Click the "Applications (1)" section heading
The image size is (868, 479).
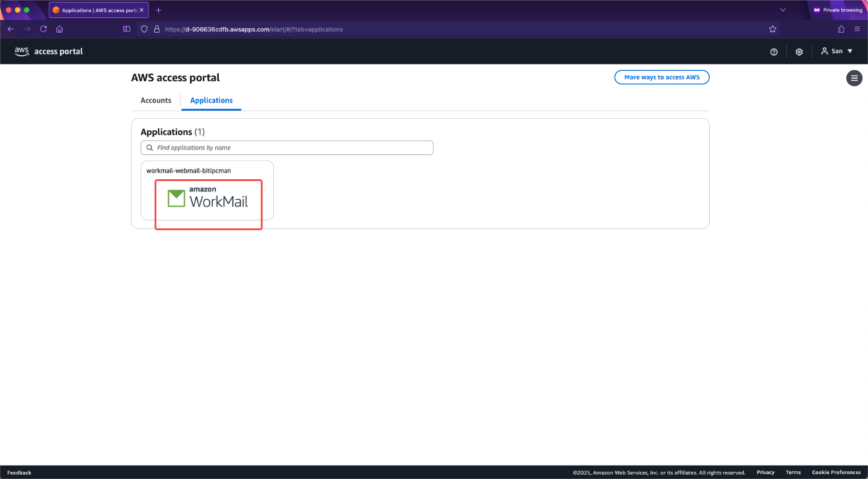pos(173,132)
